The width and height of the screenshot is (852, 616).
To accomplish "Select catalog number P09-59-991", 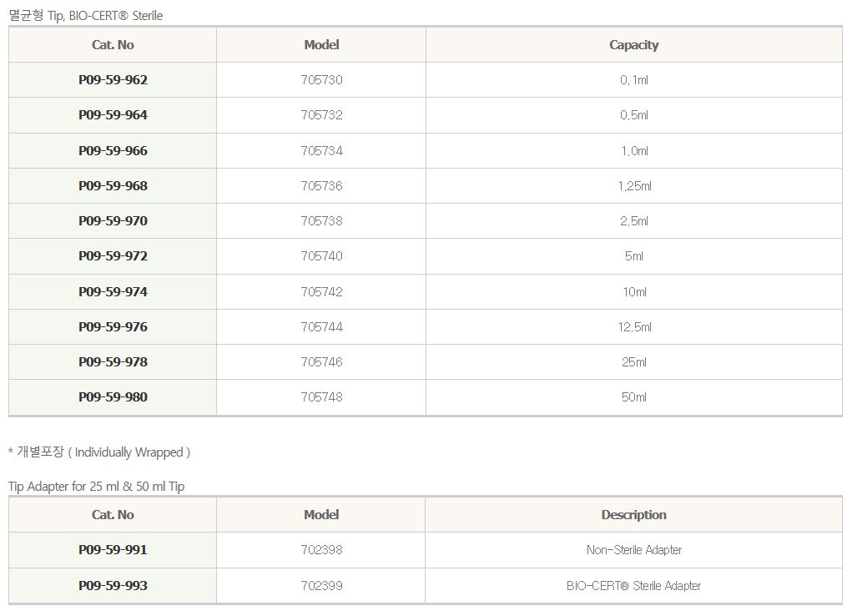I will click(113, 550).
